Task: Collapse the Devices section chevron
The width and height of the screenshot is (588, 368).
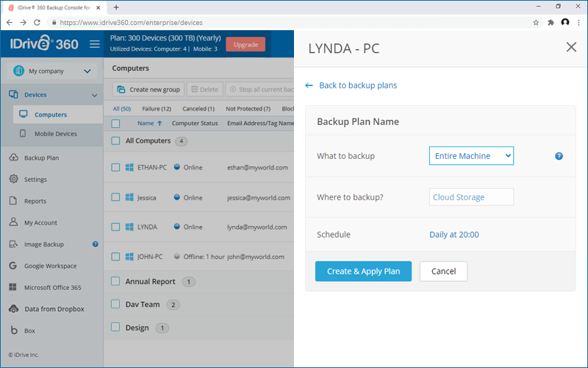Action: pos(95,95)
